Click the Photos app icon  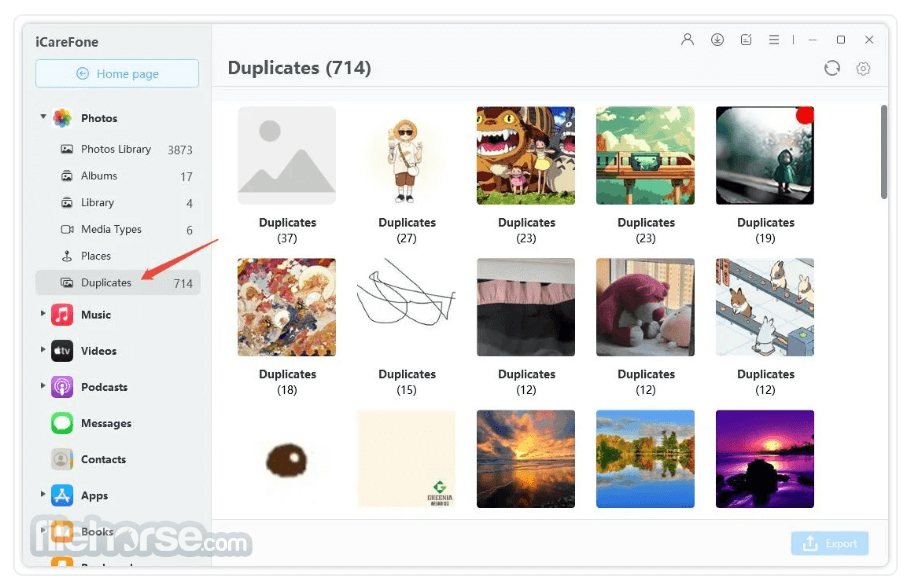[62, 118]
